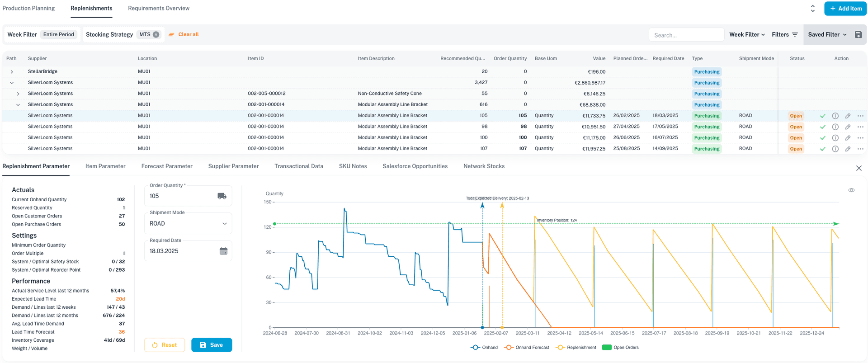868x363 pixels.
Task: Open calendar picker for Required Date
Action: pyautogui.click(x=223, y=251)
